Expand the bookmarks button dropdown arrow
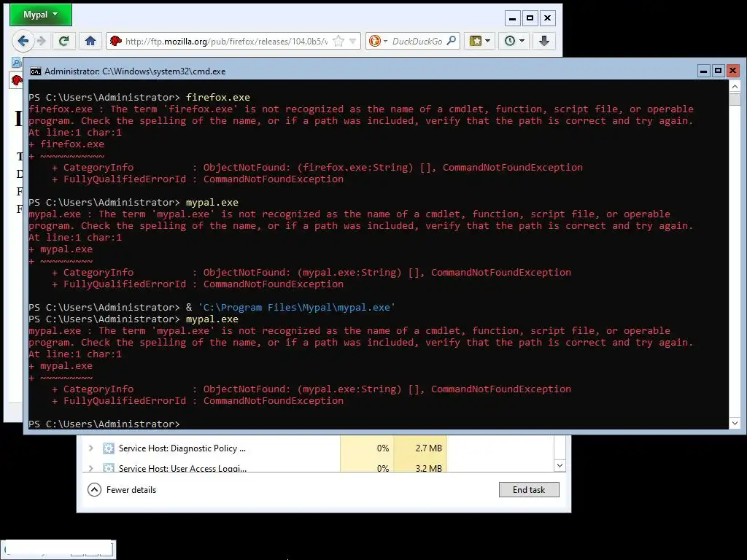This screenshot has height=560, width=747. [x=488, y=41]
